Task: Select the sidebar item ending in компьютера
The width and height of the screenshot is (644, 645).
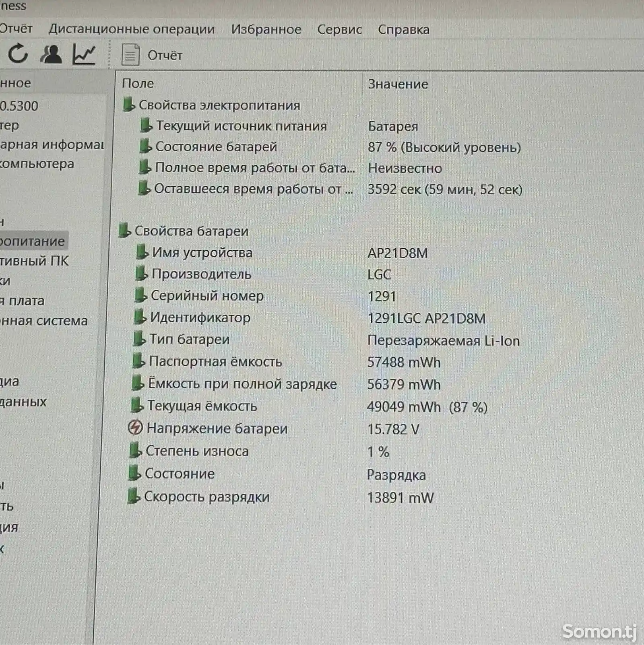Action: pos(37,164)
